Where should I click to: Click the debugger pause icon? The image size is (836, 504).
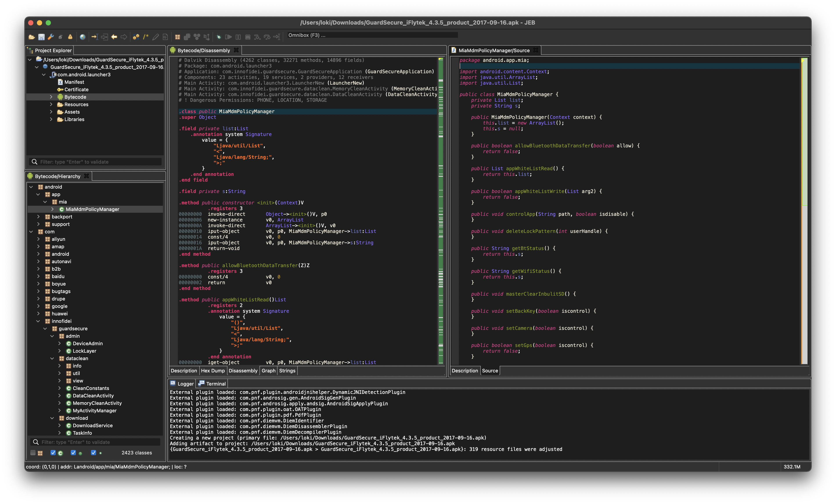click(x=238, y=37)
